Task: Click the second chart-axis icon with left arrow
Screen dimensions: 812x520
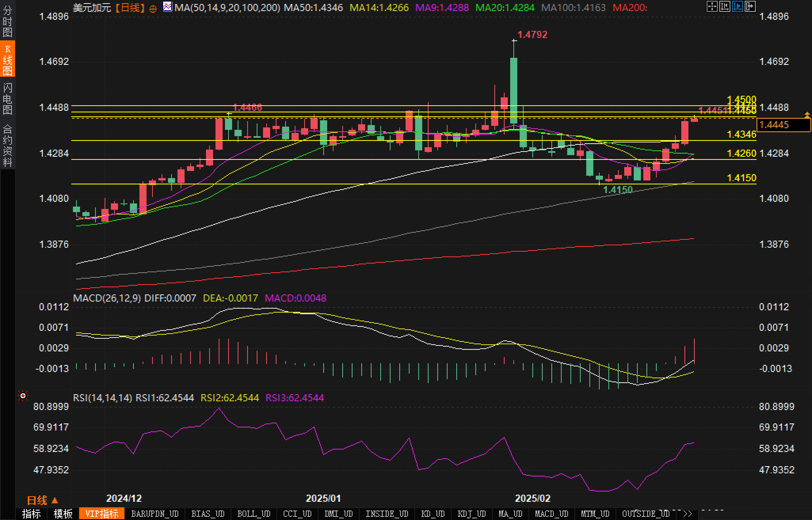Action: click(x=724, y=6)
